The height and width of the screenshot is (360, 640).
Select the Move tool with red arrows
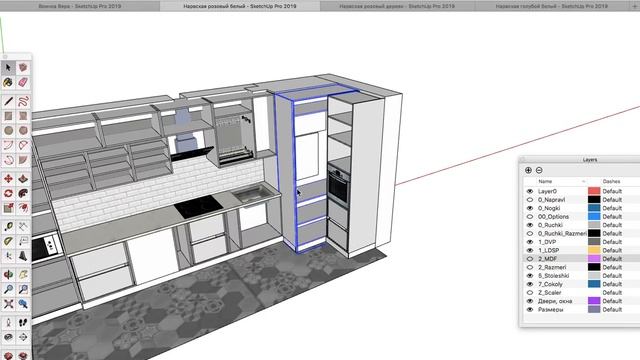(8, 179)
